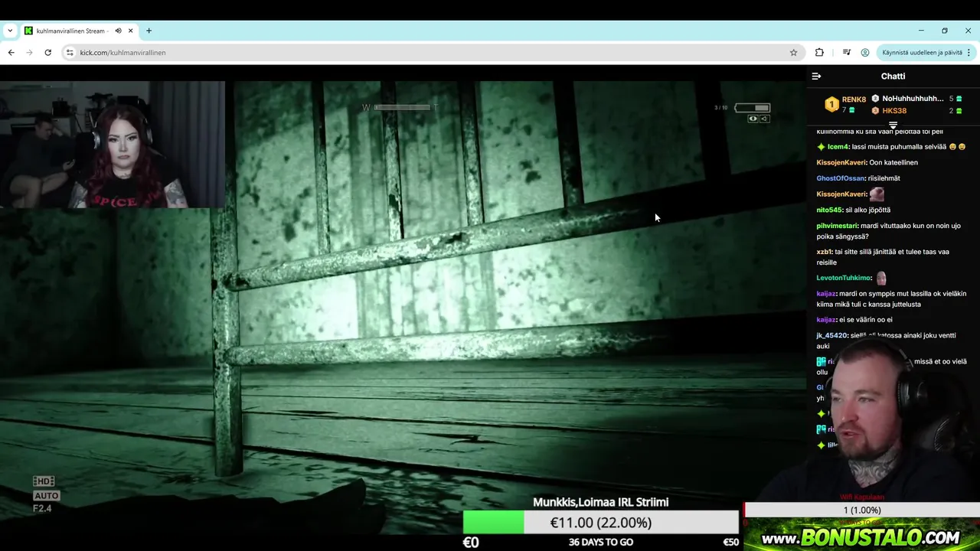Viewport: 980px width, 551px height.
Task: Bookmark this page with the star icon
Action: coord(793,53)
